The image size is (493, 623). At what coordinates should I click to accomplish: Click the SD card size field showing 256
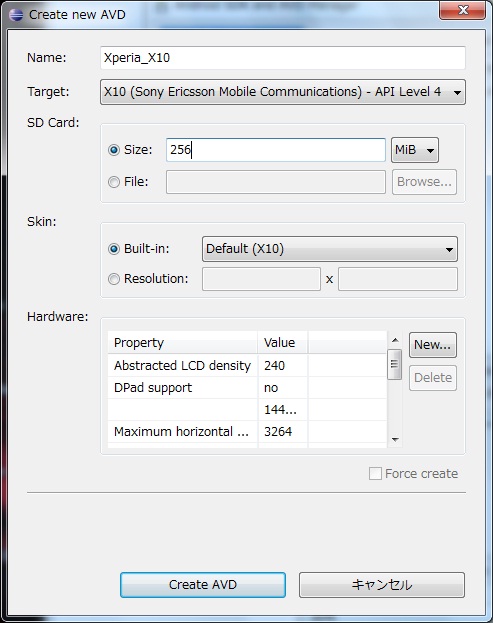coord(276,150)
